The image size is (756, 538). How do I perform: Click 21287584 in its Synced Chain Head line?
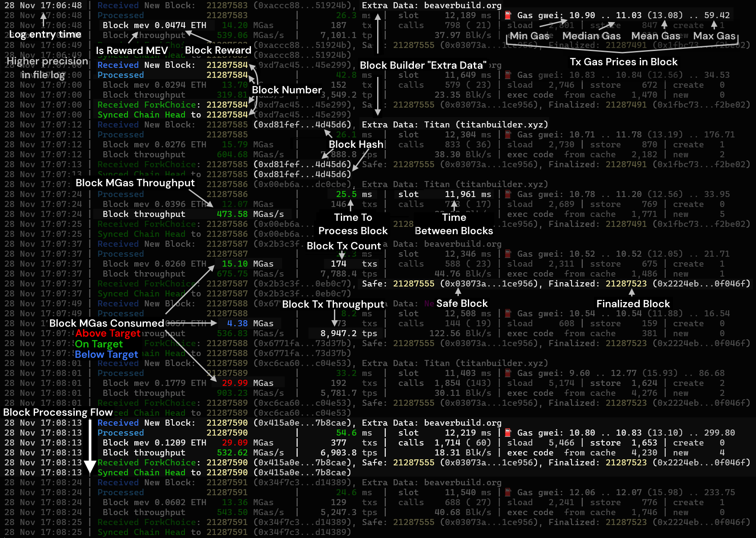click(x=227, y=115)
